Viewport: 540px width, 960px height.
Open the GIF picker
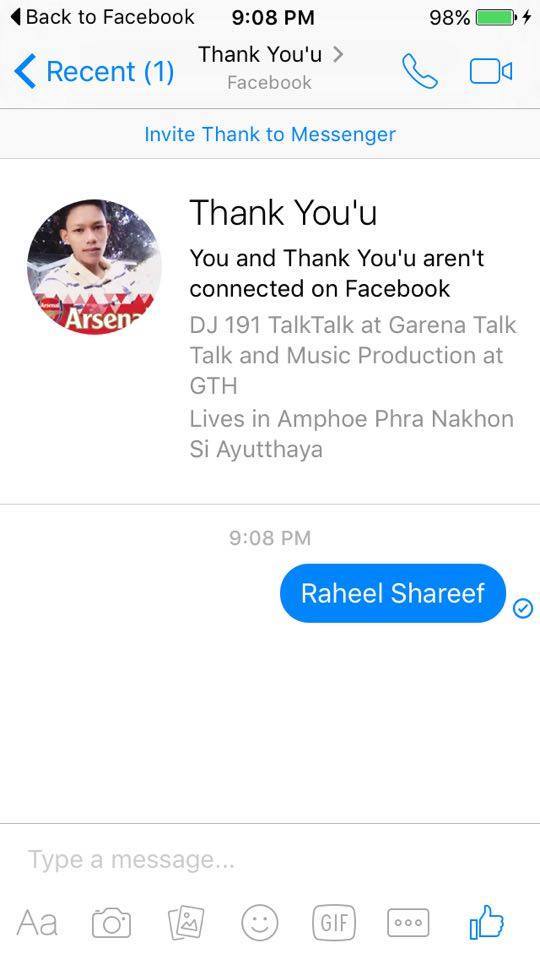[334, 922]
